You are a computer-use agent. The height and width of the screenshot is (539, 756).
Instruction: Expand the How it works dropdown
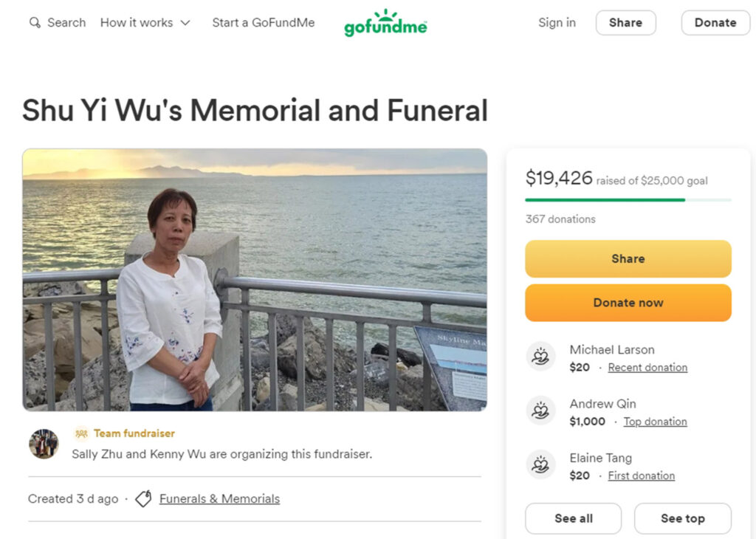[145, 23]
